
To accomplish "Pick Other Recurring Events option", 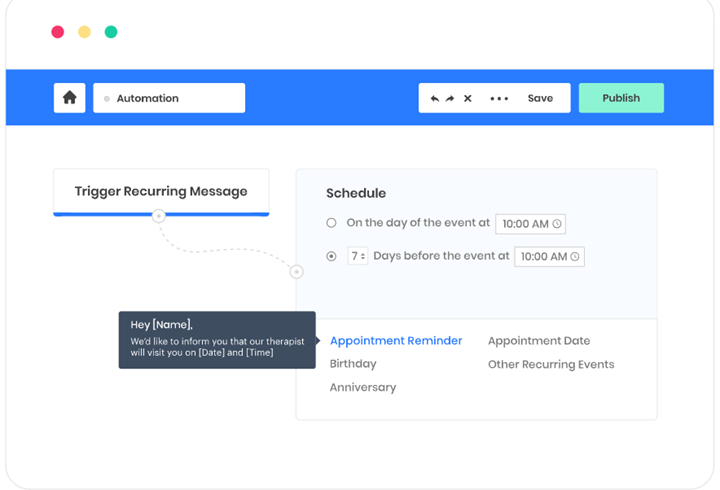I will click(551, 364).
